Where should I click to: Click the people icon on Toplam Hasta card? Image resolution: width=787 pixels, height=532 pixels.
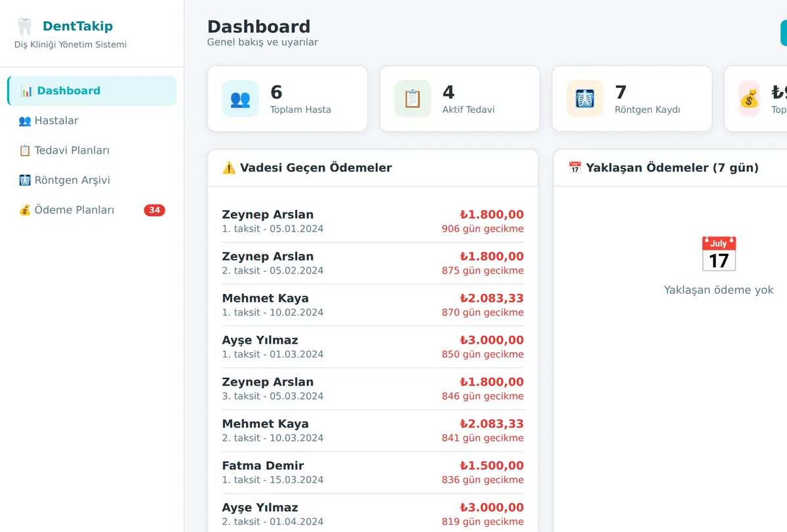pyautogui.click(x=240, y=98)
